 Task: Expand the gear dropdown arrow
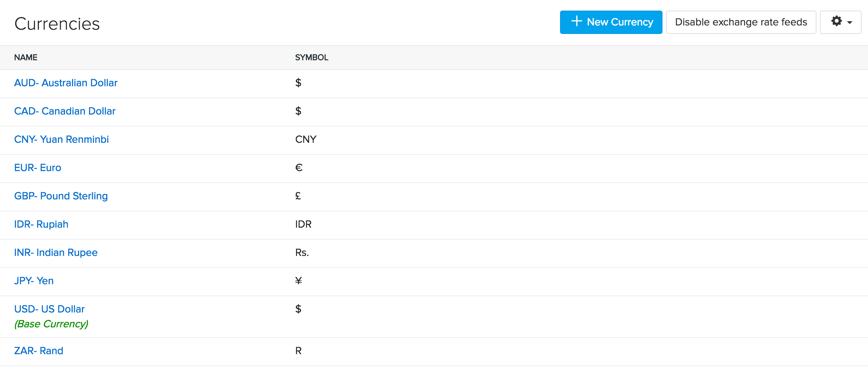click(849, 23)
